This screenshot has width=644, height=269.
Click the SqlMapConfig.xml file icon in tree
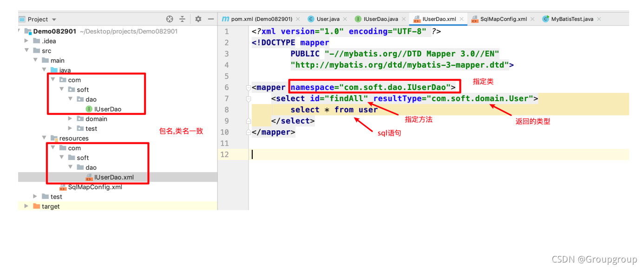(63, 187)
